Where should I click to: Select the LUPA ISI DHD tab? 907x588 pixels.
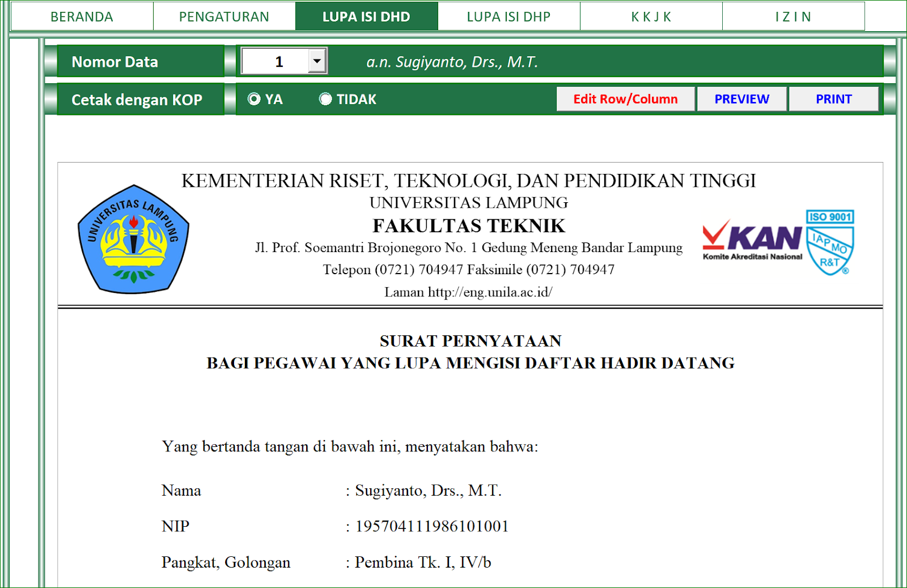coord(366,16)
